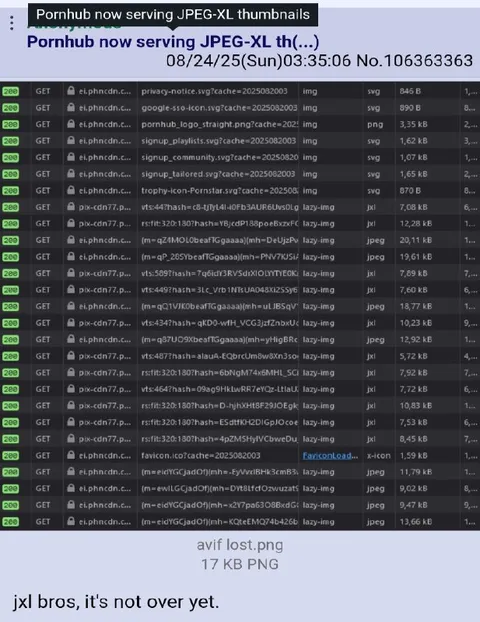Click lock icon in the vts:589?hash row
480x622 pixels.
71,273
